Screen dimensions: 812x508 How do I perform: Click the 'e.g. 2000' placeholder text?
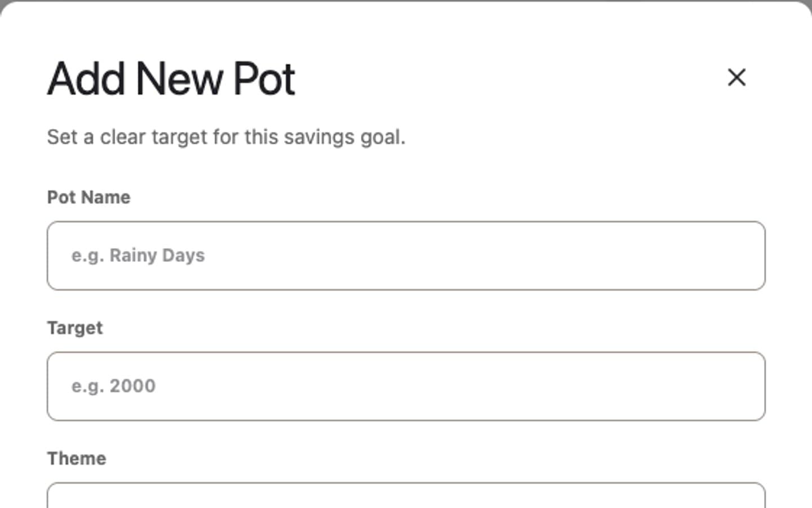[x=113, y=386]
